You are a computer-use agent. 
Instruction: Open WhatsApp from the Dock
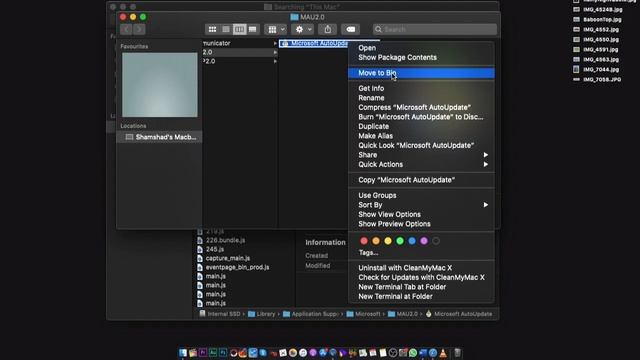pyautogui.click(x=413, y=353)
